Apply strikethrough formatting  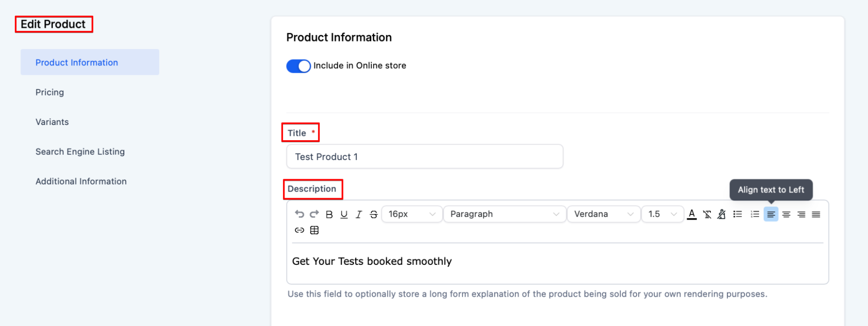pos(373,214)
